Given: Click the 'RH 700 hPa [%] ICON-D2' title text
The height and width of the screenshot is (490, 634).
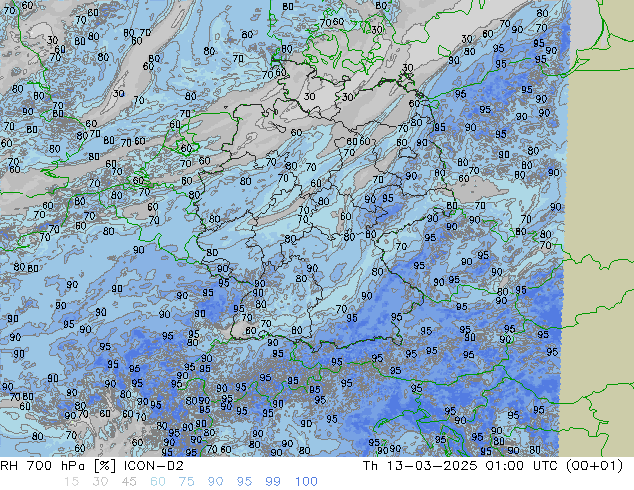Looking at the screenshot, I should point(92,466).
